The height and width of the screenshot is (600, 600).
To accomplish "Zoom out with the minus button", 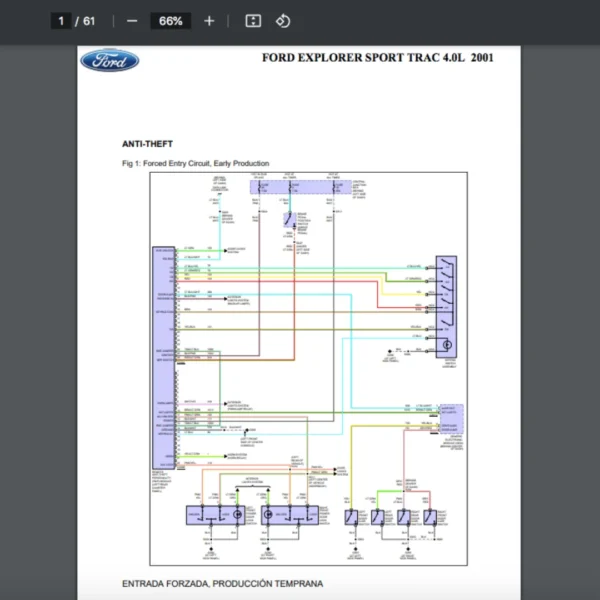I will tap(132, 21).
